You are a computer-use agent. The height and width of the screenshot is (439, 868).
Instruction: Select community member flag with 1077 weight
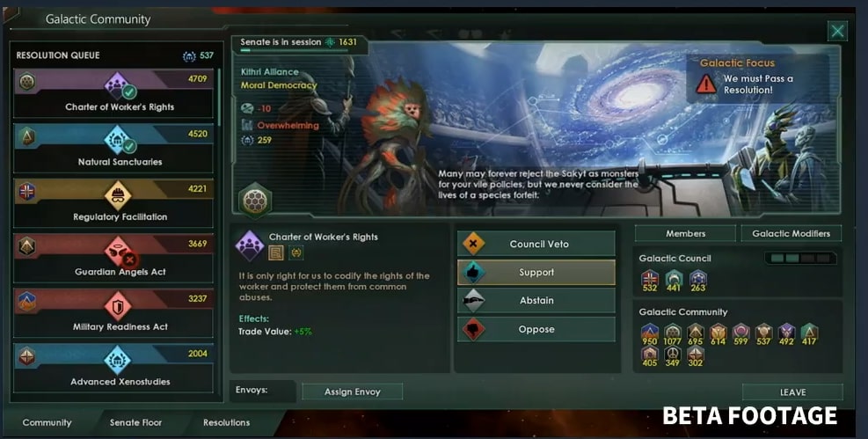click(673, 333)
